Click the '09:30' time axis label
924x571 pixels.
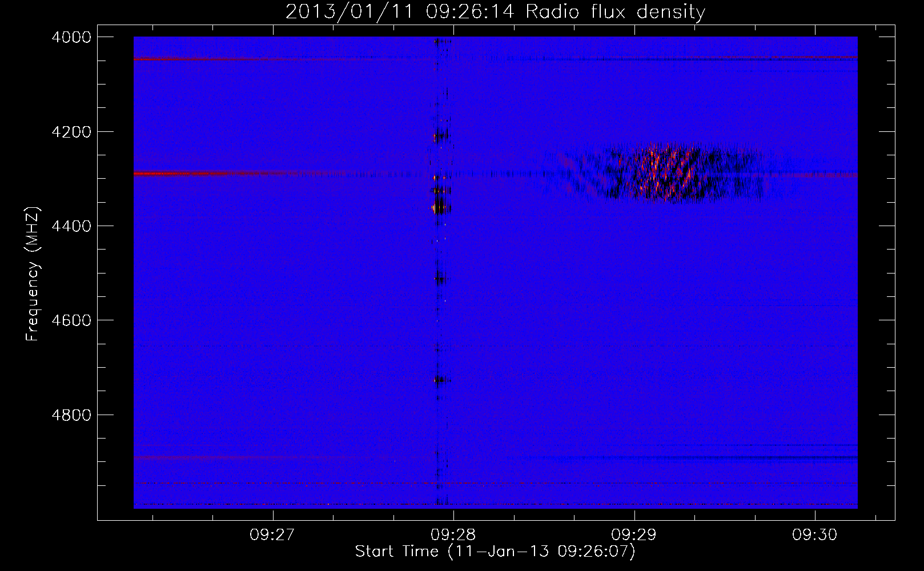click(814, 535)
